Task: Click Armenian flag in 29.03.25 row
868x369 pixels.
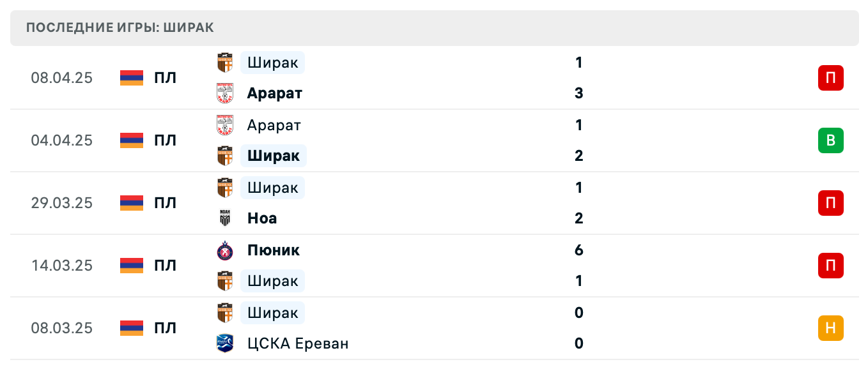Action: pos(132,203)
